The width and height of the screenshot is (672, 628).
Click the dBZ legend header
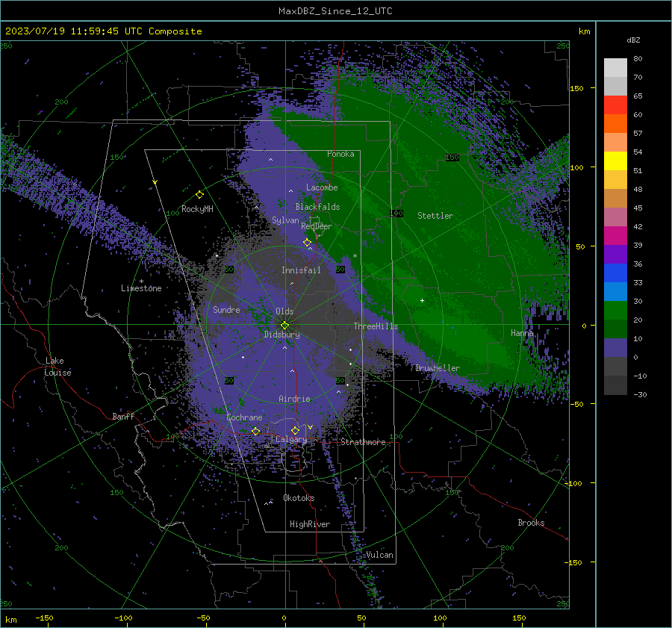point(633,40)
